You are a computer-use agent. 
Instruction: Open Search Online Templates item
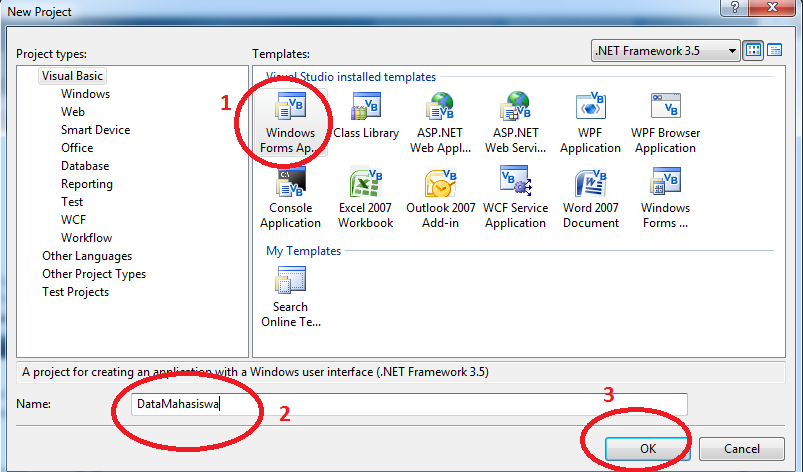[x=290, y=297]
